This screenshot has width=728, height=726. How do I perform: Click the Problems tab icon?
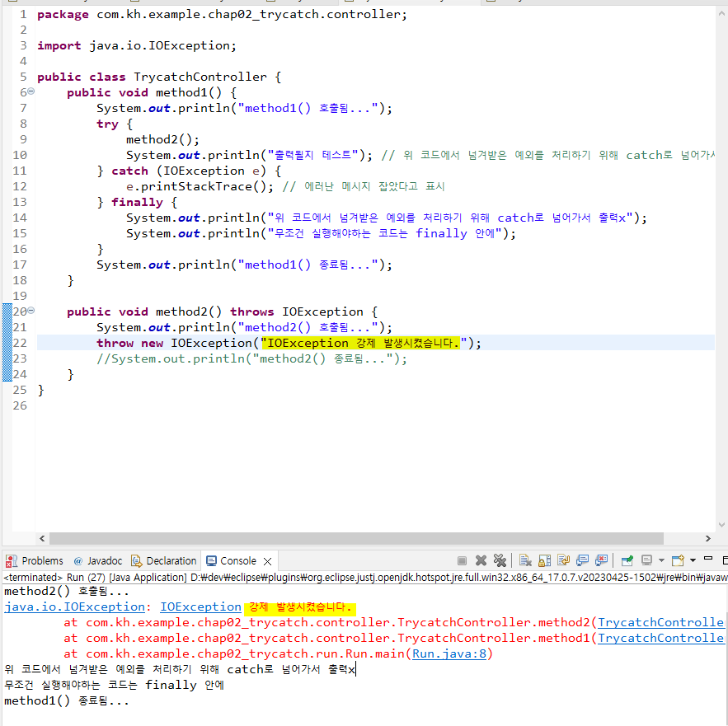coord(12,561)
